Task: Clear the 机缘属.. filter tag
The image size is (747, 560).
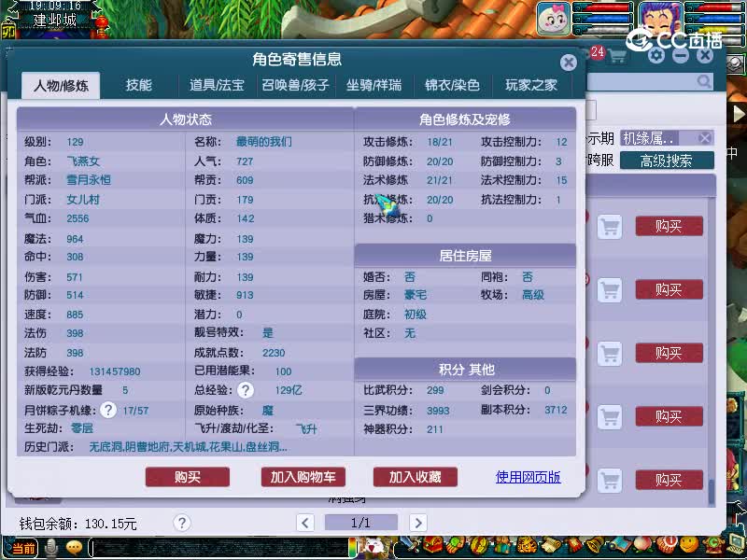Action: click(x=705, y=138)
